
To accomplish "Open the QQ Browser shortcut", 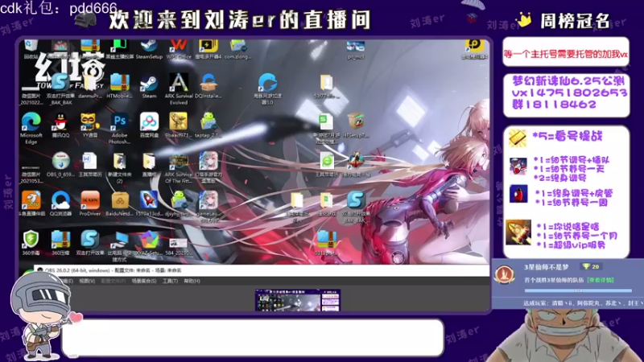I will [61, 204].
